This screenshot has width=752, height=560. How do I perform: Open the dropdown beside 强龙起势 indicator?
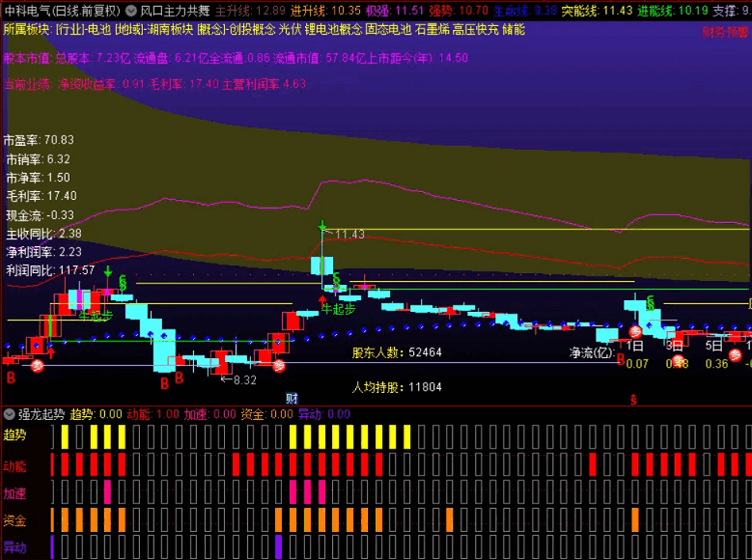tap(9, 414)
